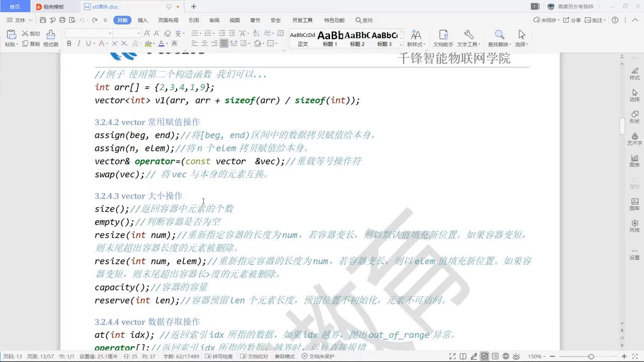
Task: Click the Increase Font Size icon
Action: (147, 33)
